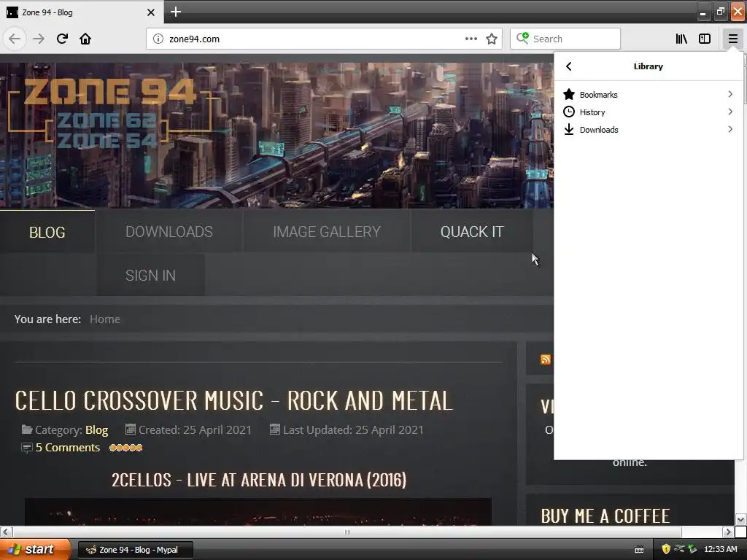The width and height of the screenshot is (747, 560).
Task: View the 5 Comments link
Action: tap(68, 448)
